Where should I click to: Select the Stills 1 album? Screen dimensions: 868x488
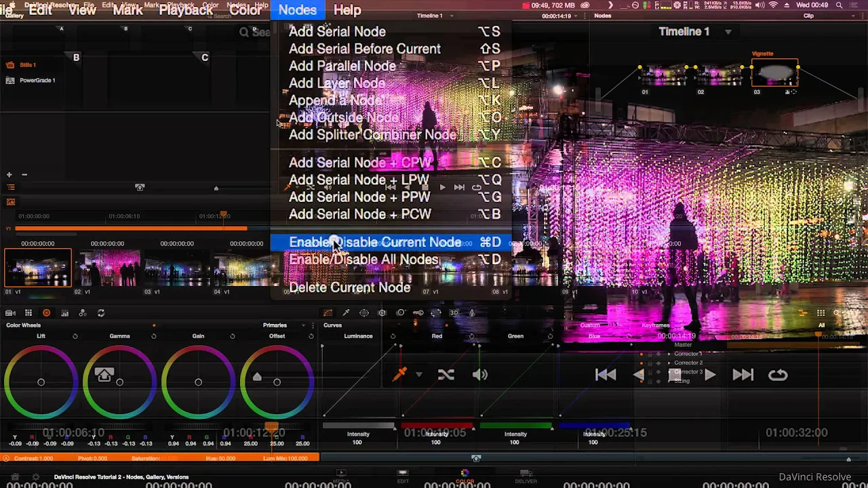tap(27, 65)
